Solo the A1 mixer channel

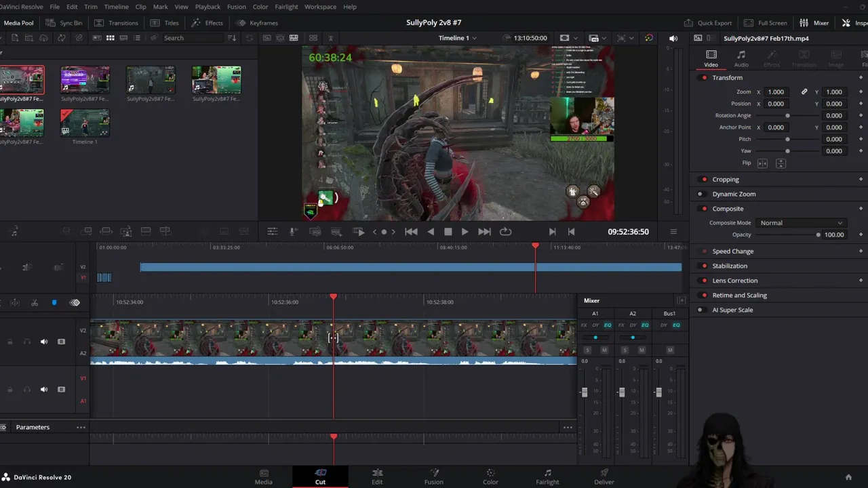tap(587, 350)
